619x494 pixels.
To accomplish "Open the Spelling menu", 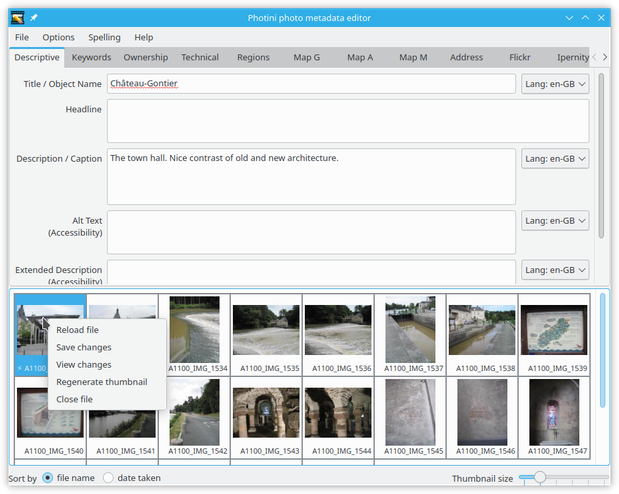I will [x=104, y=37].
